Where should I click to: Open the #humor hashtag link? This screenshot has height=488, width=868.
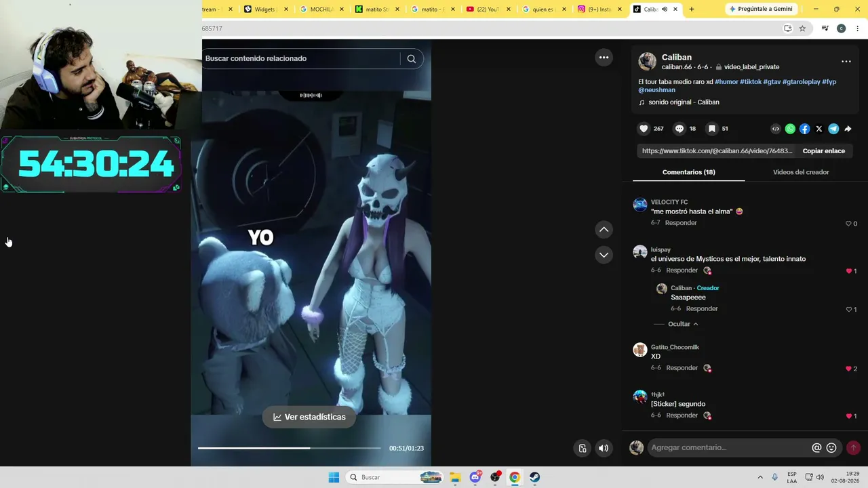[x=726, y=82]
